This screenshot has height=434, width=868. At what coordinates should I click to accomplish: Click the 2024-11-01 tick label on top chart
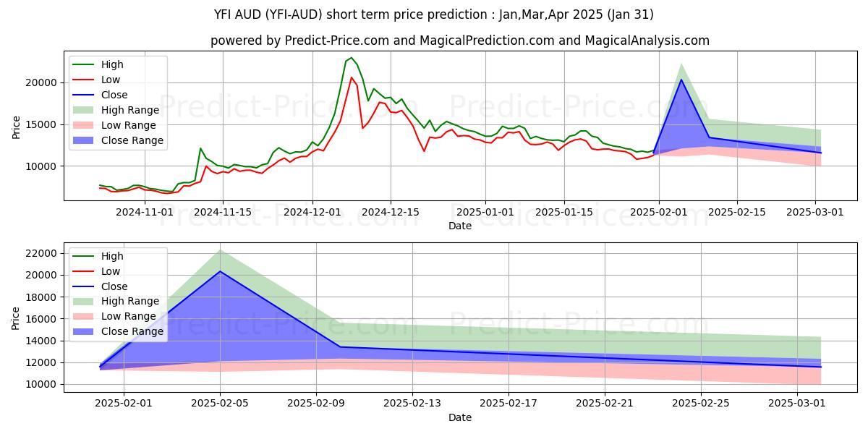click(x=144, y=212)
